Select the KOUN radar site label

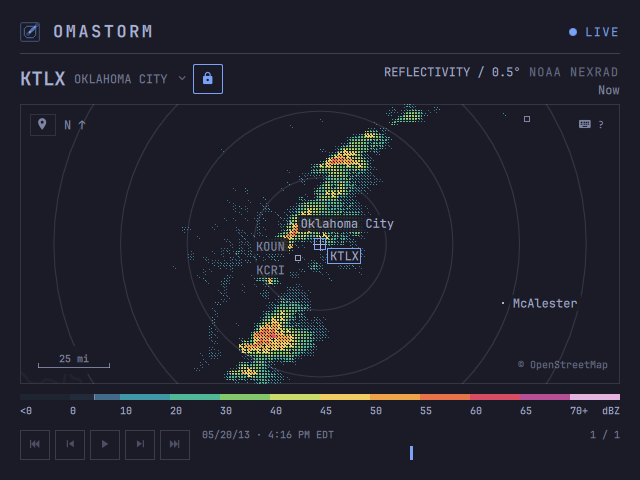270,247
